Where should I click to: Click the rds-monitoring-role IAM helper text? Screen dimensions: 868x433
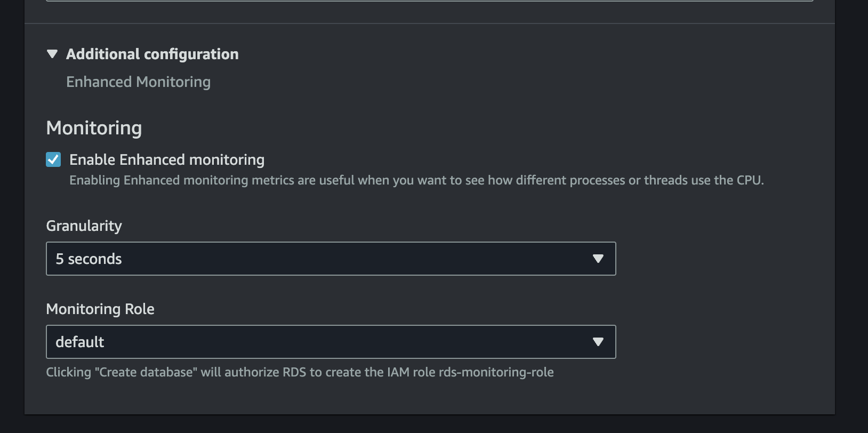[x=496, y=372]
